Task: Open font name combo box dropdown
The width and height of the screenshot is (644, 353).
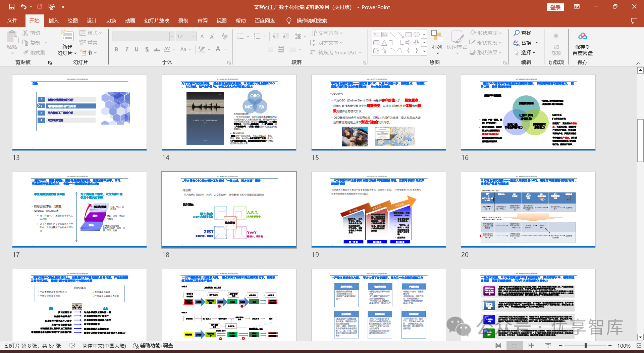Action: click(x=172, y=36)
